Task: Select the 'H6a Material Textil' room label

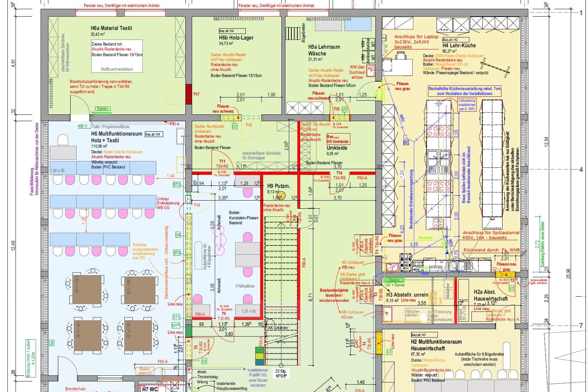Action: 111,28
